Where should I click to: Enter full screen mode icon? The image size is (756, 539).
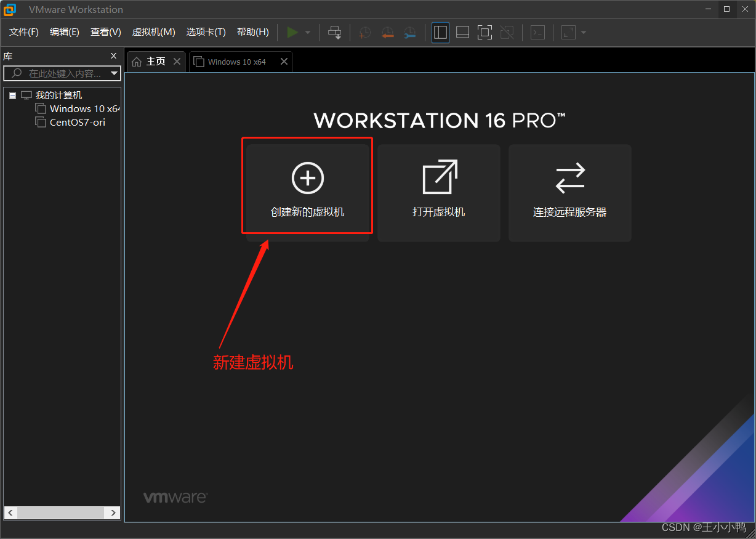[x=485, y=32]
